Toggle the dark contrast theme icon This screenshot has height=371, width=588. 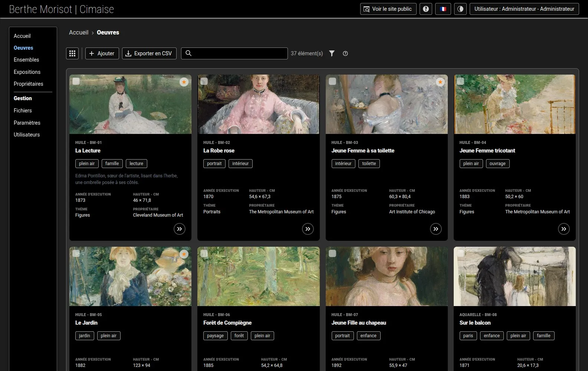pyautogui.click(x=460, y=9)
